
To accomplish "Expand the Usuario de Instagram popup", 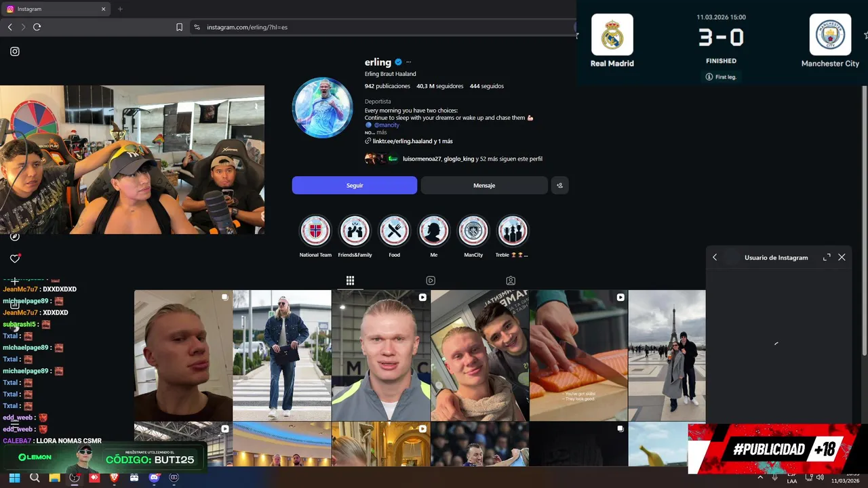I will (827, 258).
